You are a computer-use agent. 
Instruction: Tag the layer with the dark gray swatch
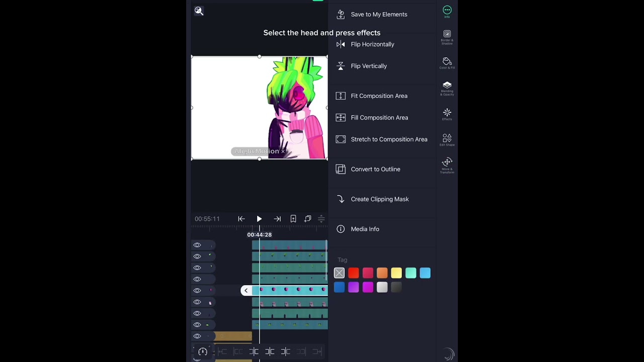click(x=396, y=287)
